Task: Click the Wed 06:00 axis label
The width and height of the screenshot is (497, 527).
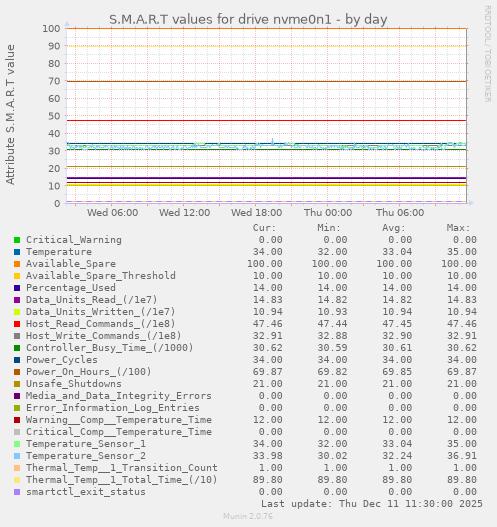Action: tap(113, 213)
